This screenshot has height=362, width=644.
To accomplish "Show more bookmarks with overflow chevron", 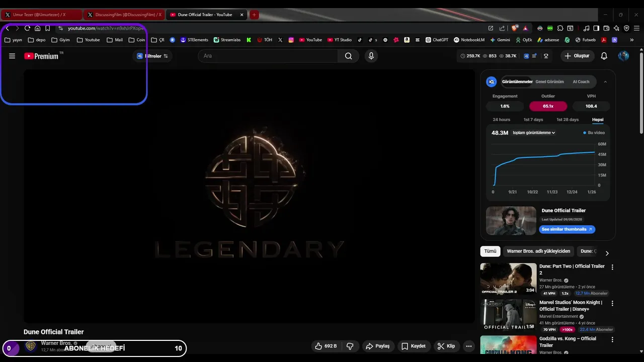I will click(631, 40).
